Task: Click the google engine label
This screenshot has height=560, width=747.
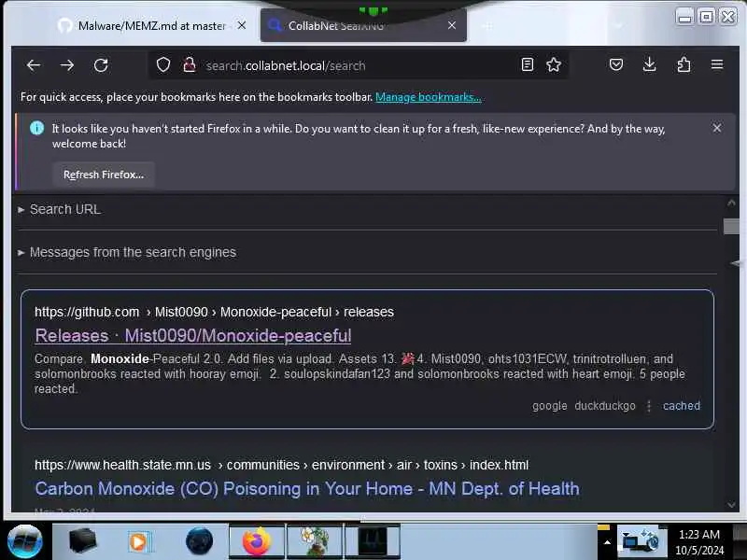Action: point(549,406)
